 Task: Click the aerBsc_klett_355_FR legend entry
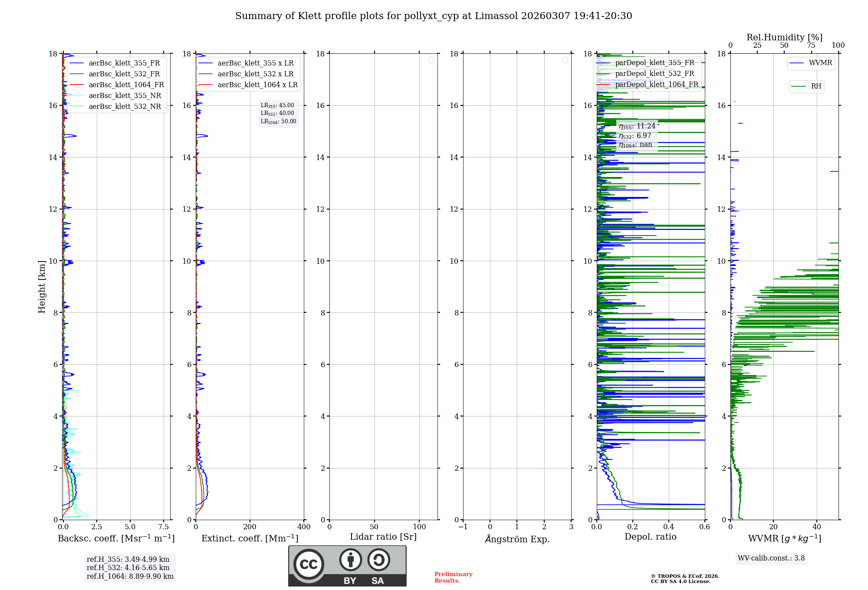(x=124, y=63)
